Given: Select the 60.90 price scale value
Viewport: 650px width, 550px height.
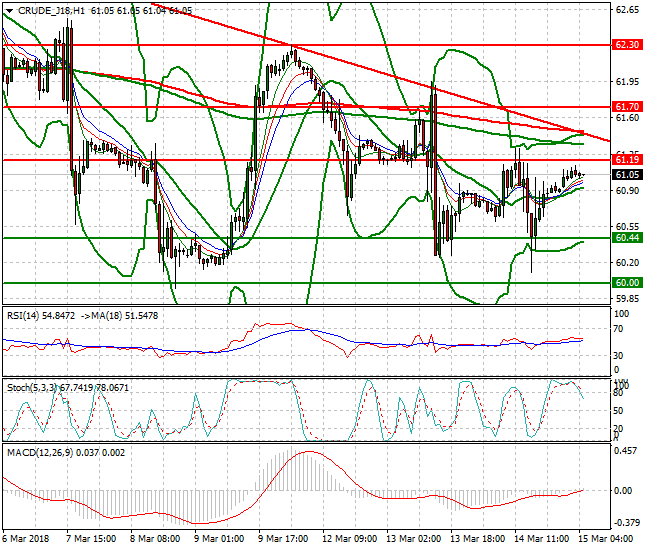Looking at the screenshot, I should (627, 191).
